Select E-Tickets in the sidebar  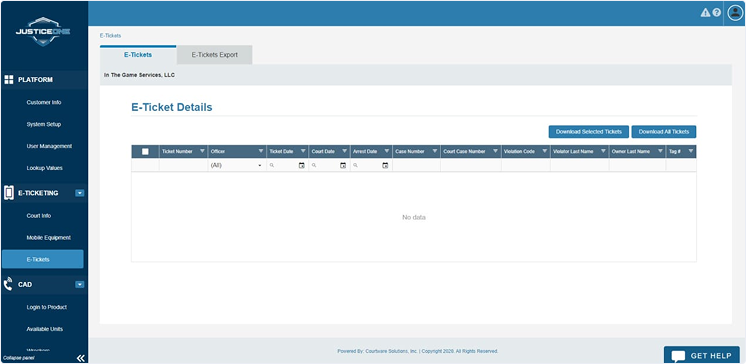[43, 259]
